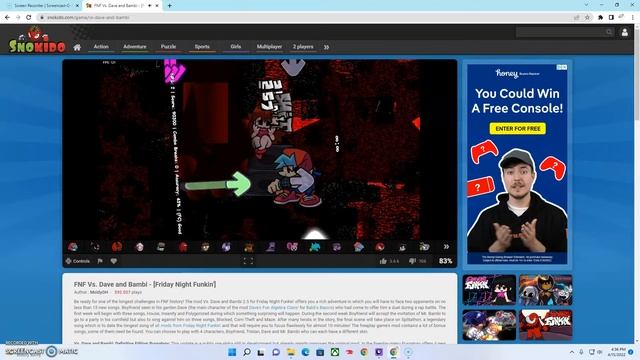Report the game with flag icon
The width and height of the screenshot is (640, 360).
[x=100, y=261]
